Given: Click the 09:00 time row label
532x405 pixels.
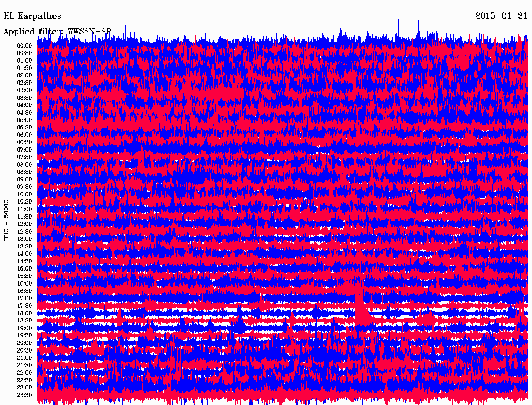Looking at the screenshot, I should point(24,180).
